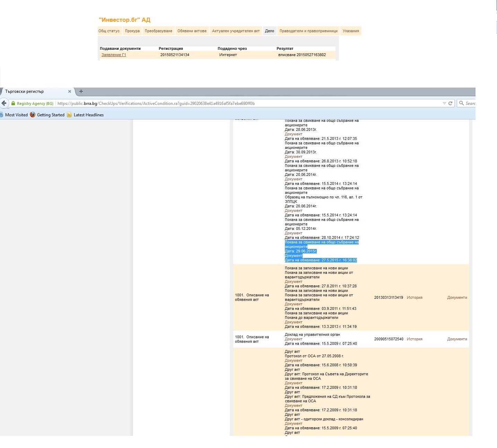Image resolution: width=497 pixels, height=448 pixels.
Task: Close the Търговски регистър browser tab
Action: [70, 91]
